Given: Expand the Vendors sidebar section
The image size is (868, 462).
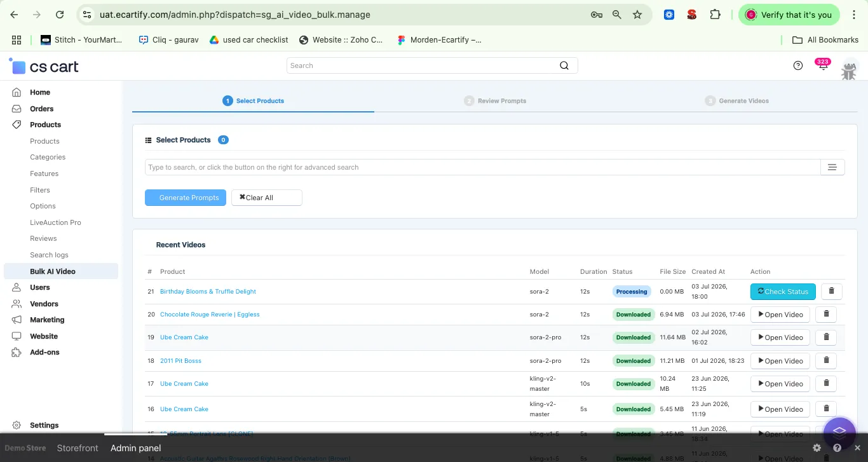Looking at the screenshot, I should pyautogui.click(x=44, y=304).
